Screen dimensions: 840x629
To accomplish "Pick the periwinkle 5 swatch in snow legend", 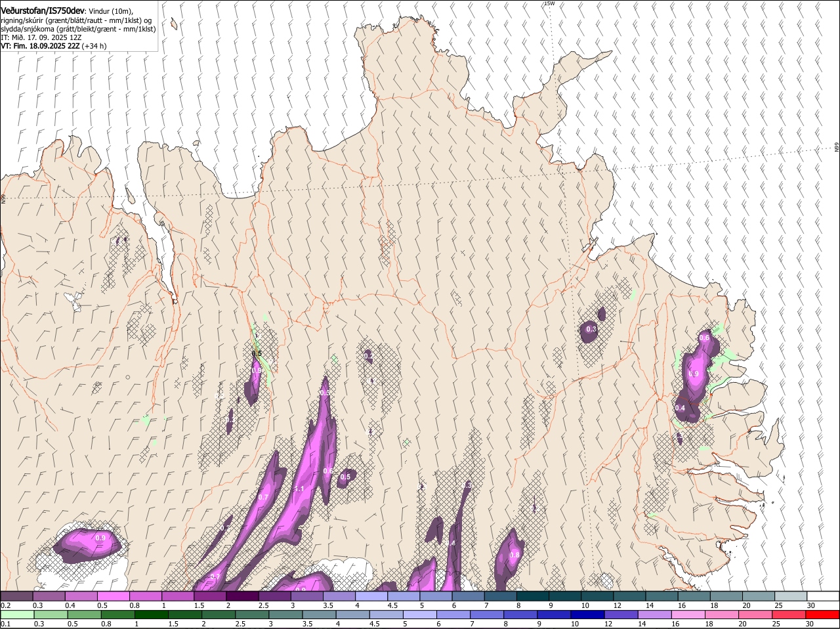I will [436, 596].
